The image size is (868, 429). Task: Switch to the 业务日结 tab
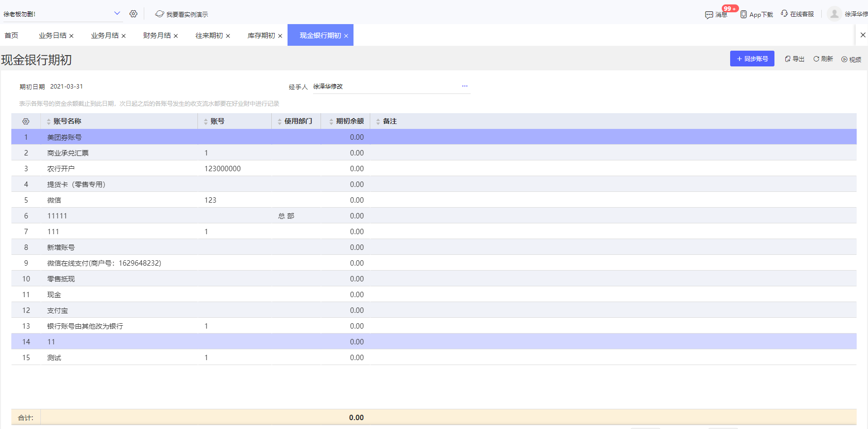(53, 35)
